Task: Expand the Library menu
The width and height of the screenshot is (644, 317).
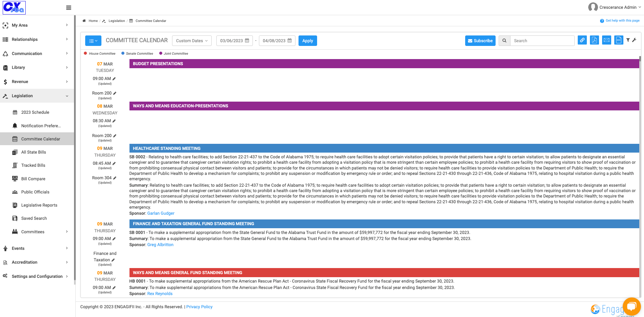Action: click(x=37, y=68)
